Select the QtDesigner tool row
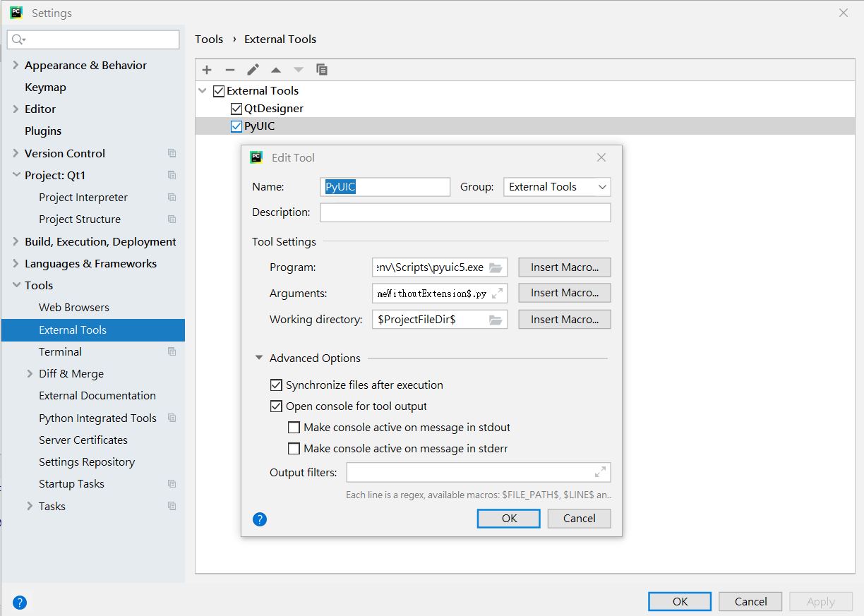Image resolution: width=864 pixels, height=616 pixels. point(524,109)
